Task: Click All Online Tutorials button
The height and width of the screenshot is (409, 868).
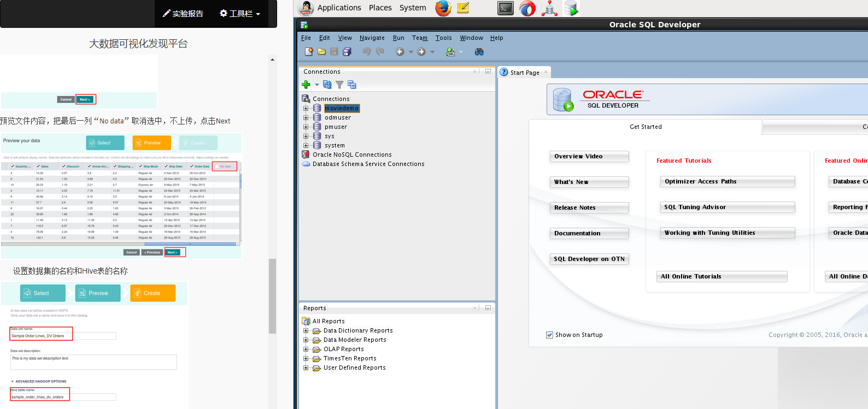Action: click(x=722, y=276)
